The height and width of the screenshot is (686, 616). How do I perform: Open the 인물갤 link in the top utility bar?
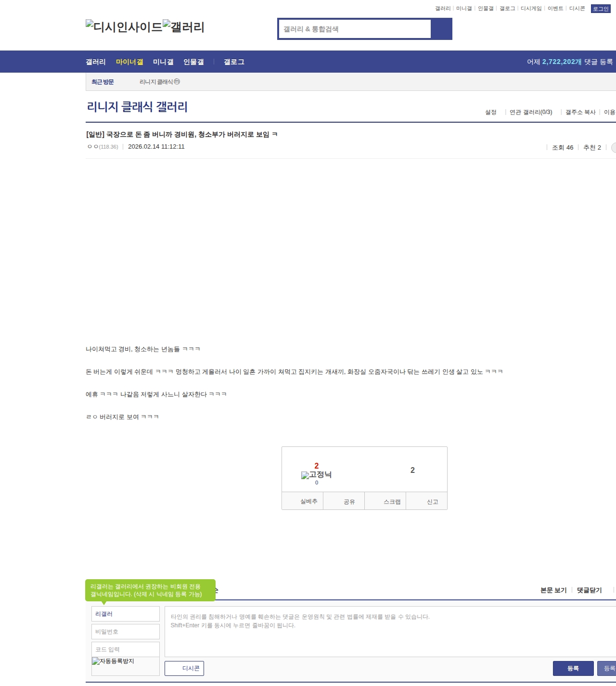pos(486,9)
